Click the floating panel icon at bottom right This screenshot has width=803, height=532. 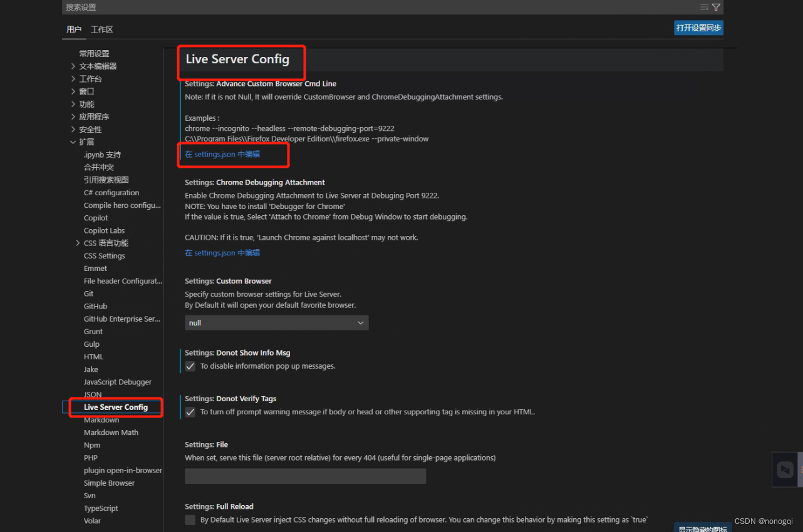coord(785,469)
